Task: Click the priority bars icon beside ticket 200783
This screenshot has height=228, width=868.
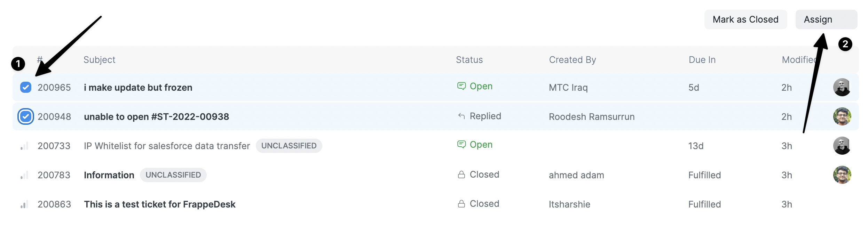Action: (24, 175)
